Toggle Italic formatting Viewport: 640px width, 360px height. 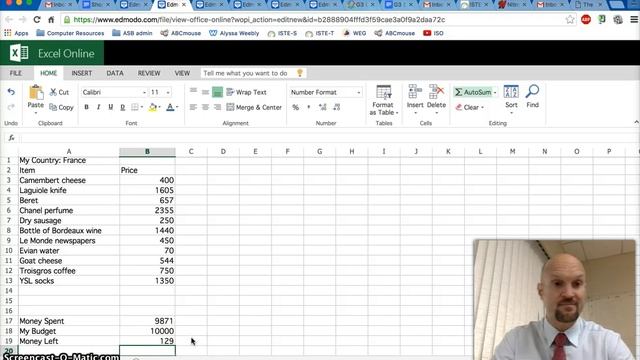(98, 107)
